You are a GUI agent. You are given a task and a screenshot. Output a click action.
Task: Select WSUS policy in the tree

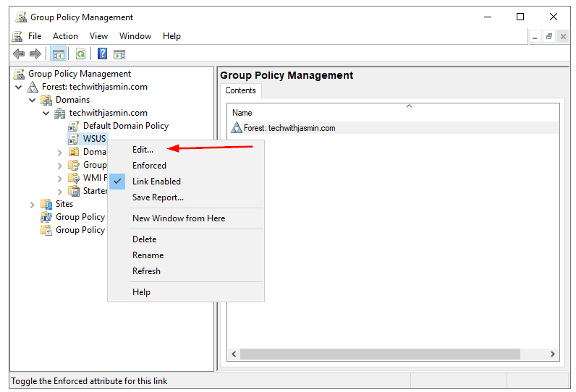click(x=94, y=139)
